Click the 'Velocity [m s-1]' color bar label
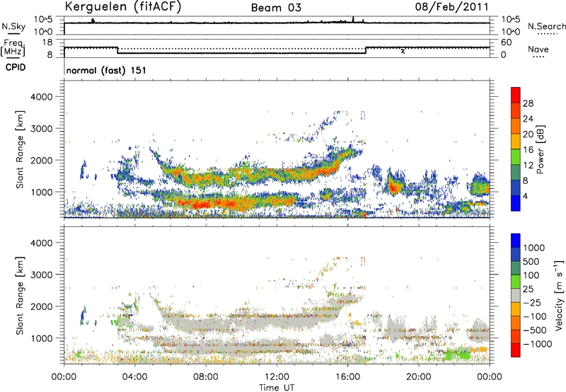The width and height of the screenshot is (566, 392). 559,295
